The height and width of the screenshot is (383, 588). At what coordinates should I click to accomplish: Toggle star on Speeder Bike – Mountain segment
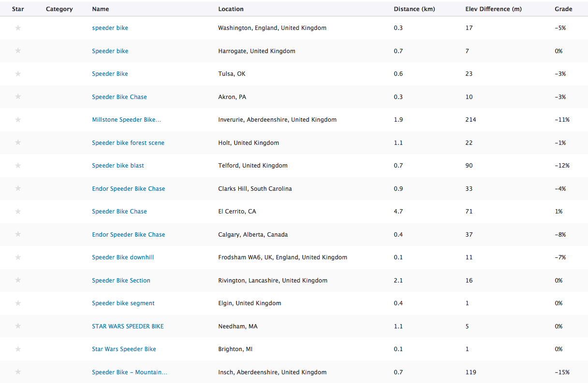pos(18,372)
